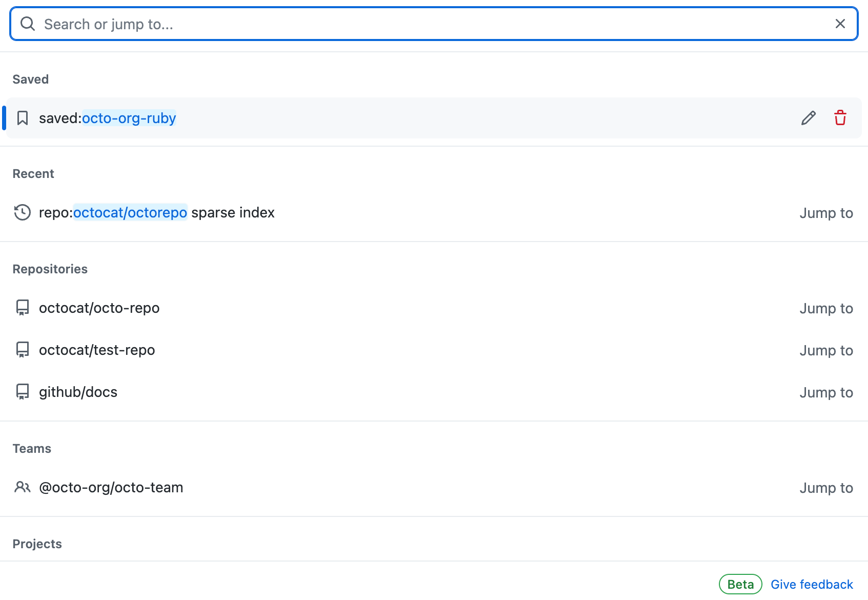The width and height of the screenshot is (868, 600).
Task: Click the Give feedback link
Action: [812, 584]
